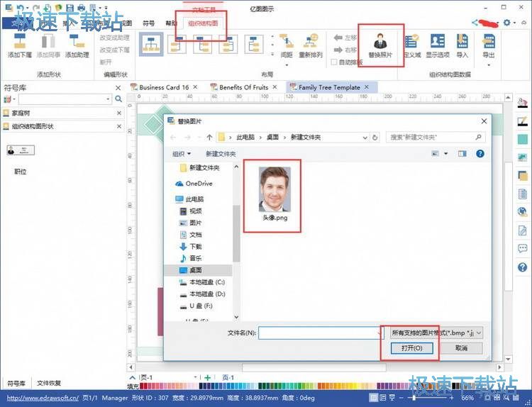Screen dimensions: 532x407
Task: Click the save icon in quick access toolbar
Action: (x=70, y=7)
